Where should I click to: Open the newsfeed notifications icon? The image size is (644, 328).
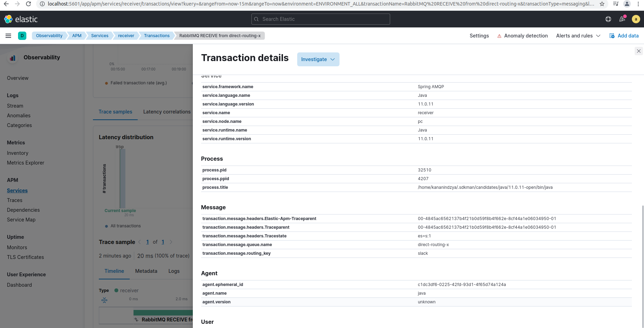(622, 19)
